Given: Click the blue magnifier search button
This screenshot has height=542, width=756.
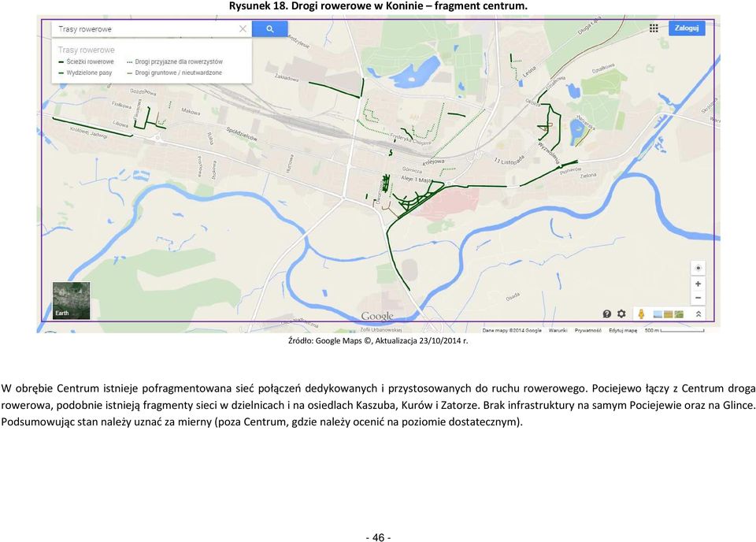Looking at the screenshot, I should (x=270, y=29).
